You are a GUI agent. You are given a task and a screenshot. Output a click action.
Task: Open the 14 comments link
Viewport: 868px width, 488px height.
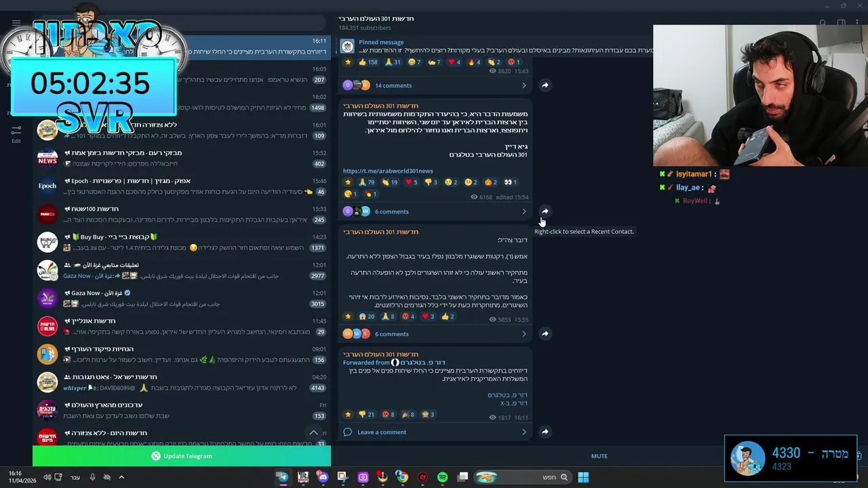pos(393,85)
